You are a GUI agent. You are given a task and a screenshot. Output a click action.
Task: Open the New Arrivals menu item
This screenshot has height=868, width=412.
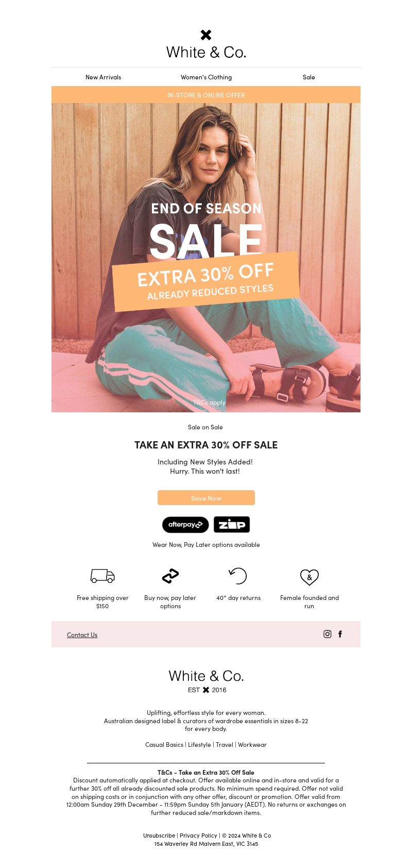(103, 77)
